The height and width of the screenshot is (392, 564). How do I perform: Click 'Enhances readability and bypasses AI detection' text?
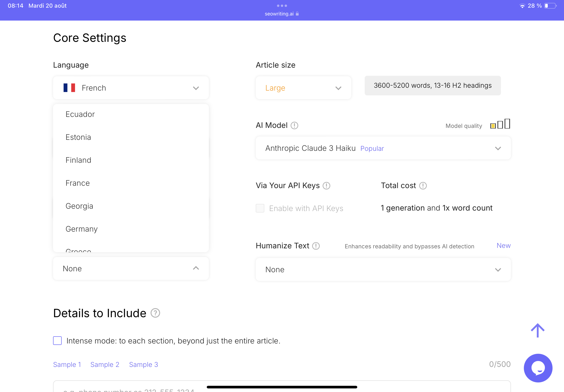click(409, 246)
